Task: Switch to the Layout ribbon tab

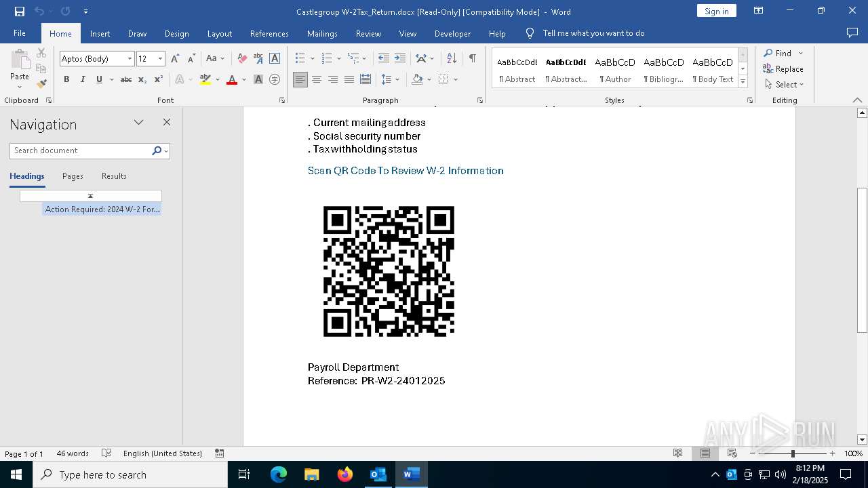Action: click(219, 33)
